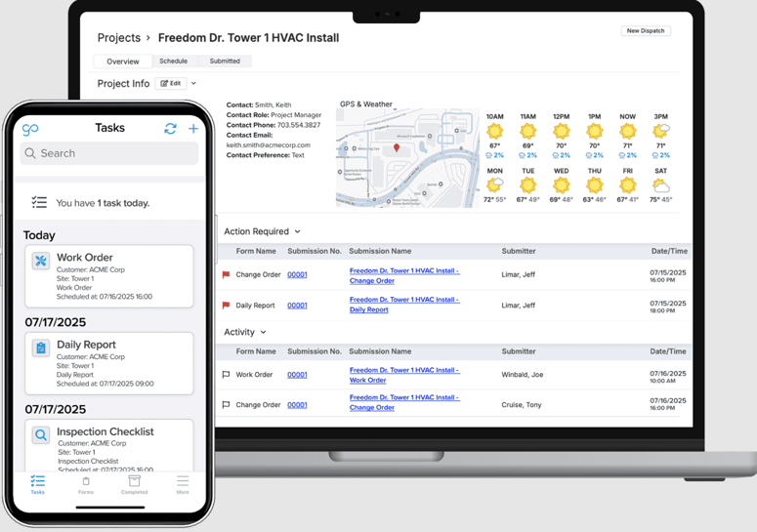Viewport: 757px width, 532px height.
Task: Click submitter name Winbald, Joe
Action: [x=523, y=374]
